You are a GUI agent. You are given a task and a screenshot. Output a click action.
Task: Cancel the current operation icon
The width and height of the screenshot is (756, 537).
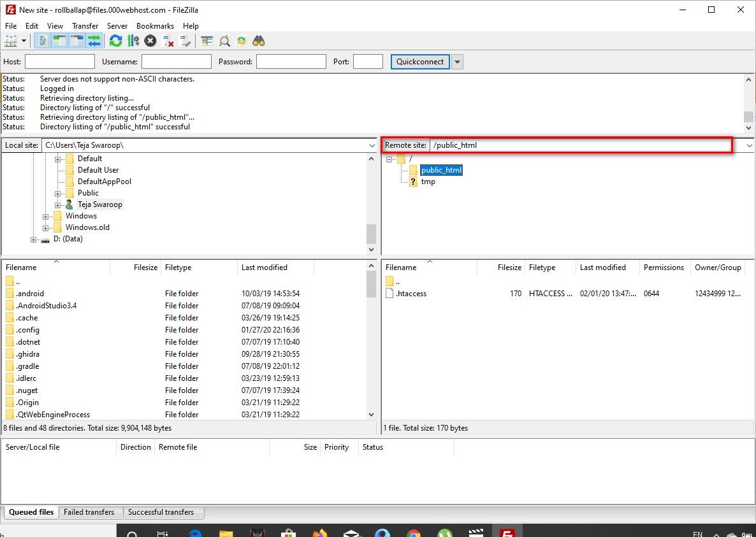[x=150, y=41]
